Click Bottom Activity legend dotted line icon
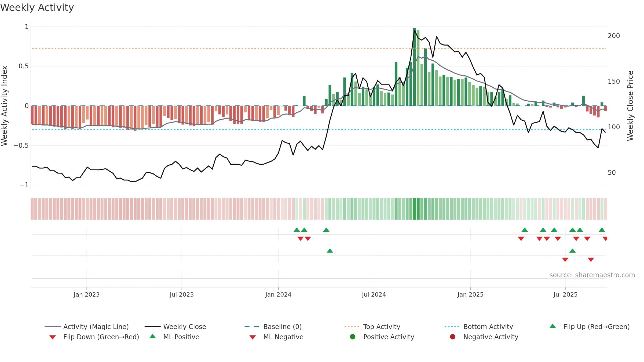Screen dimensions: 644x362 click(x=452, y=327)
